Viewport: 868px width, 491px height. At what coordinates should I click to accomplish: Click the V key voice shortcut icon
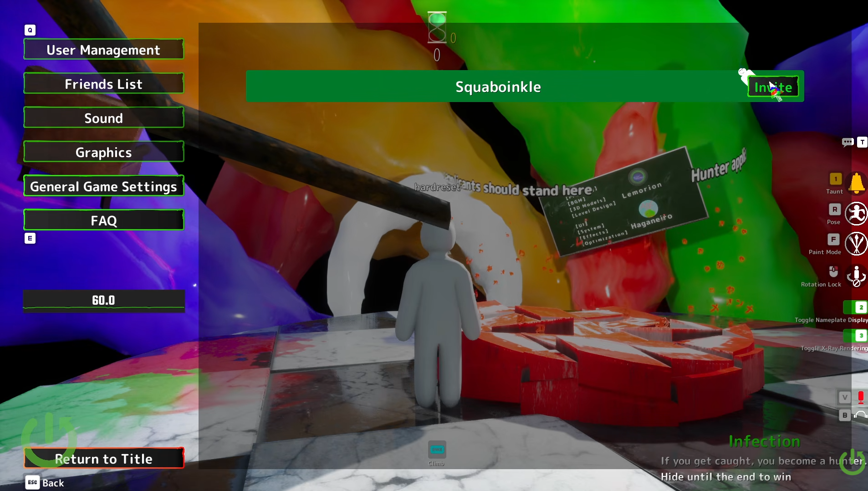[845, 397]
